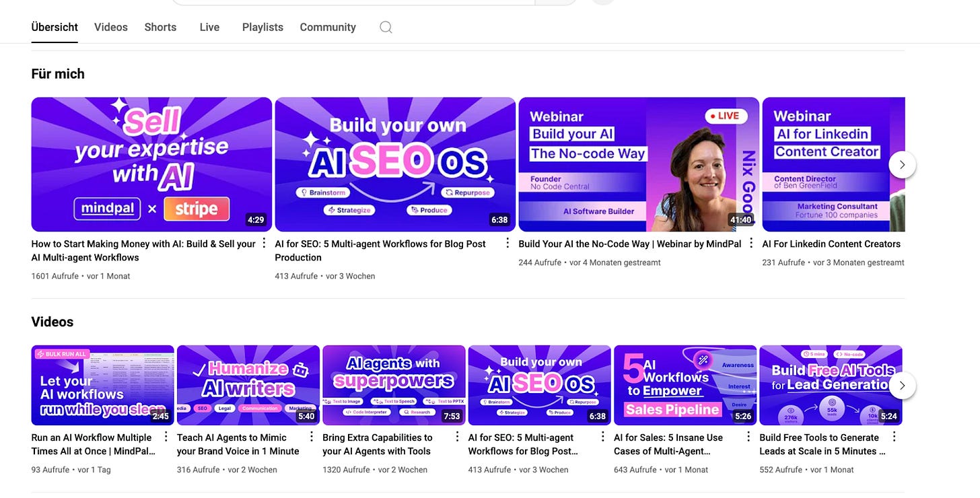
Task: Click '244 Aufrufe • vor 4 Monaten gestreamt' text
Action: pos(590,262)
